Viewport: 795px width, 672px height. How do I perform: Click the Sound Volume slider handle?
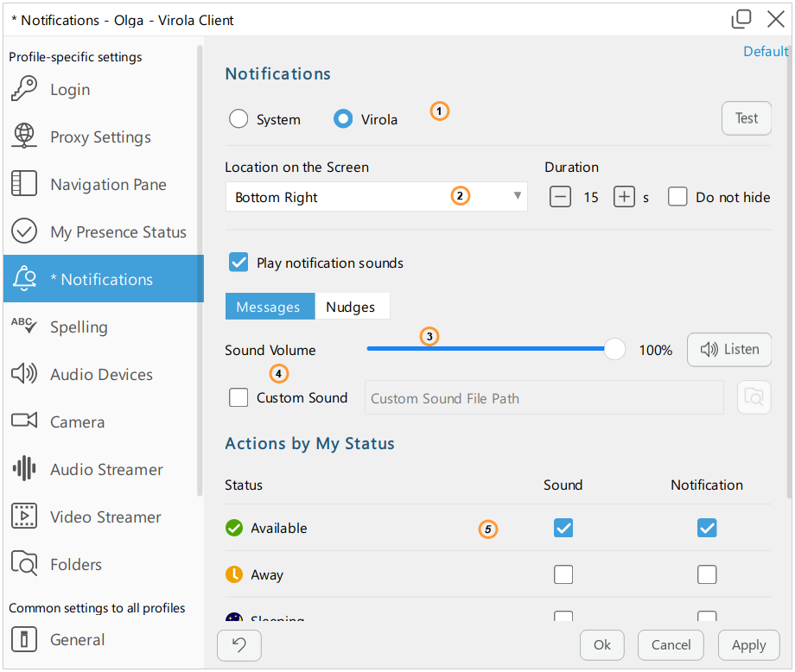(x=614, y=349)
